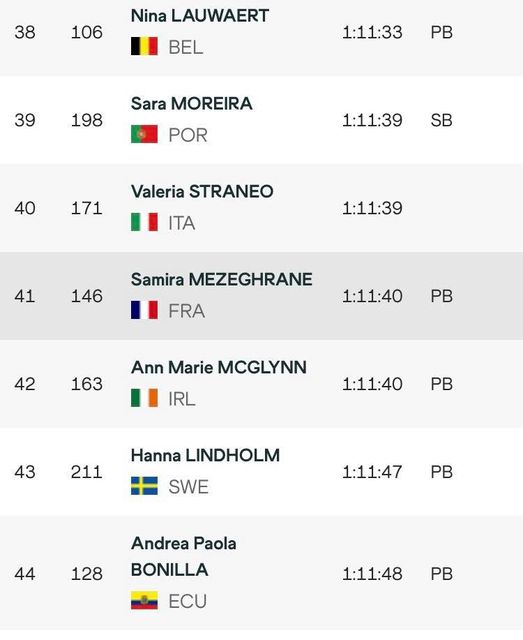Open Valeria STRANEO athlete profile

pyautogui.click(x=202, y=192)
